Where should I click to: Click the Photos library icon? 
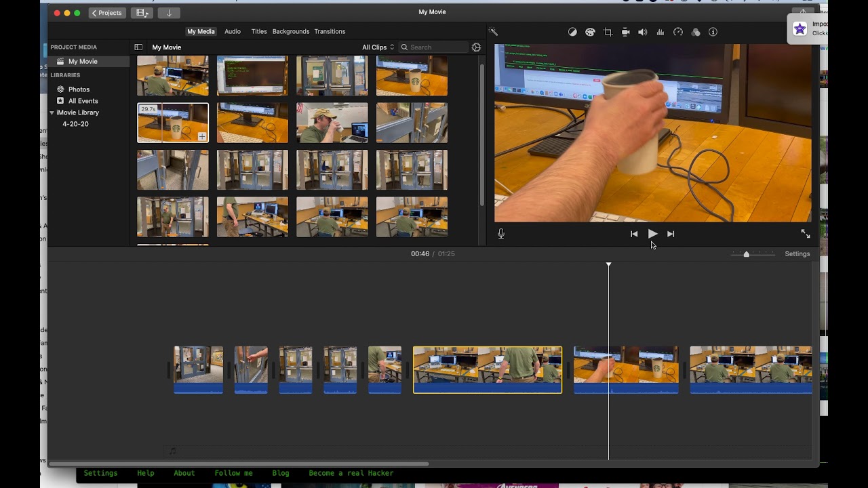(x=60, y=89)
